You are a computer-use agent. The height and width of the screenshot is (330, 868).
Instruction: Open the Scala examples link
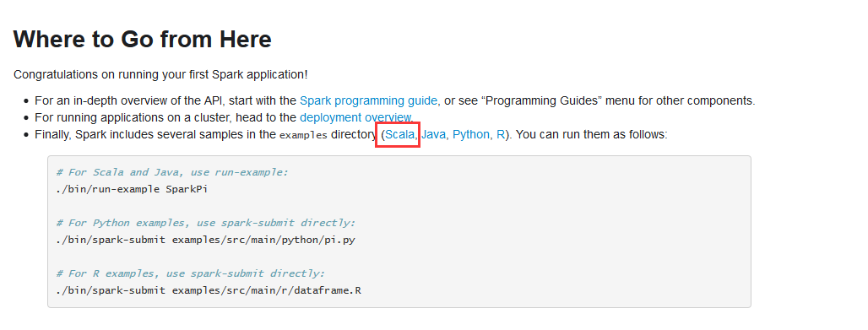tap(399, 134)
